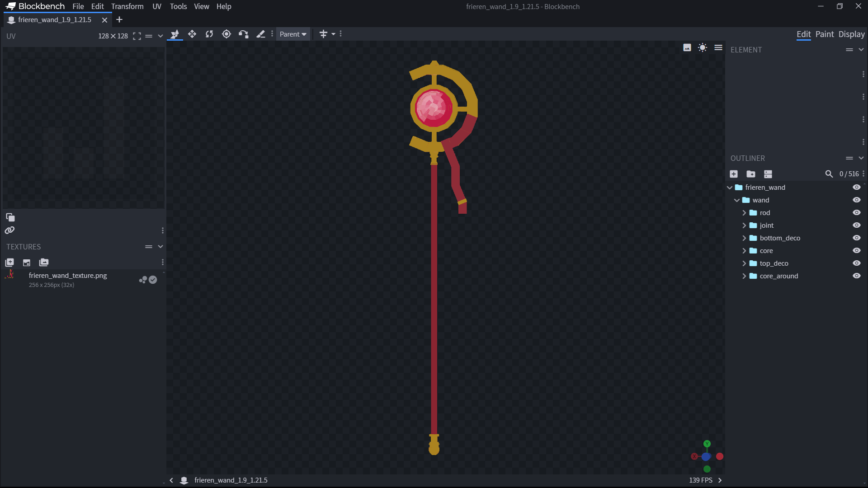Expand the joint group

[744, 225]
